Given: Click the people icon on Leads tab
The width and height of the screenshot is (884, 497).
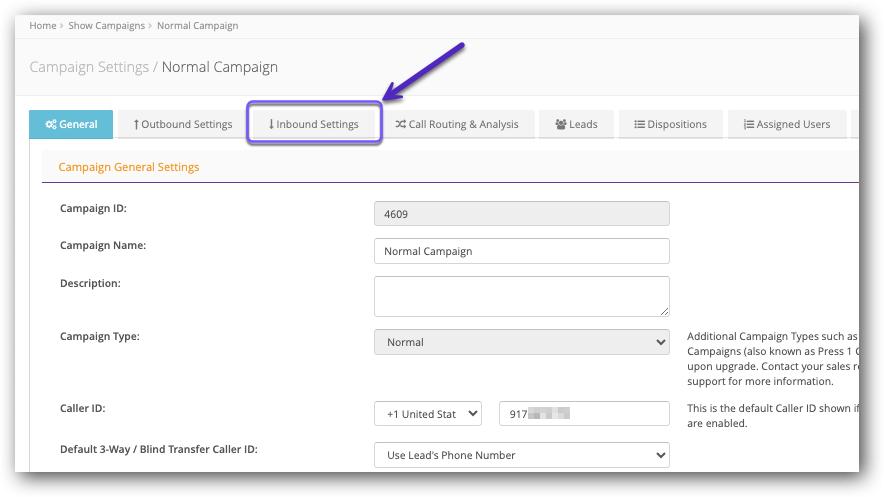Looking at the screenshot, I should (560, 124).
